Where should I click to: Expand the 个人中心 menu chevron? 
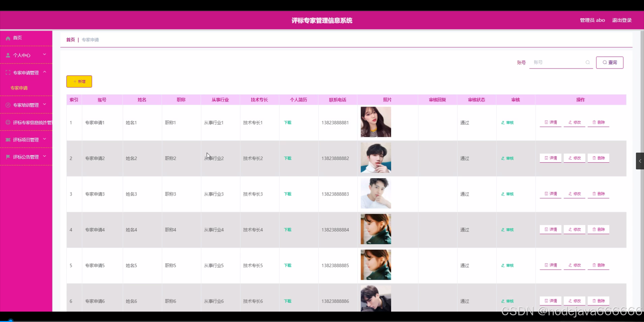[x=45, y=55]
